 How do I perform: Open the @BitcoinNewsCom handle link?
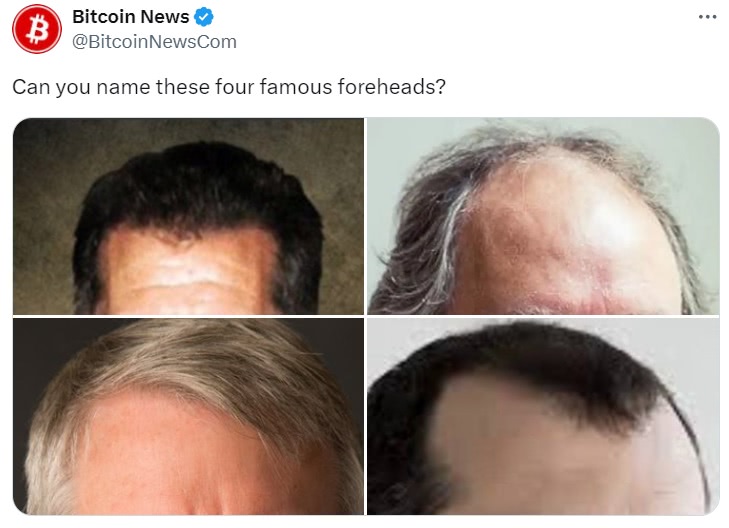tap(154, 42)
